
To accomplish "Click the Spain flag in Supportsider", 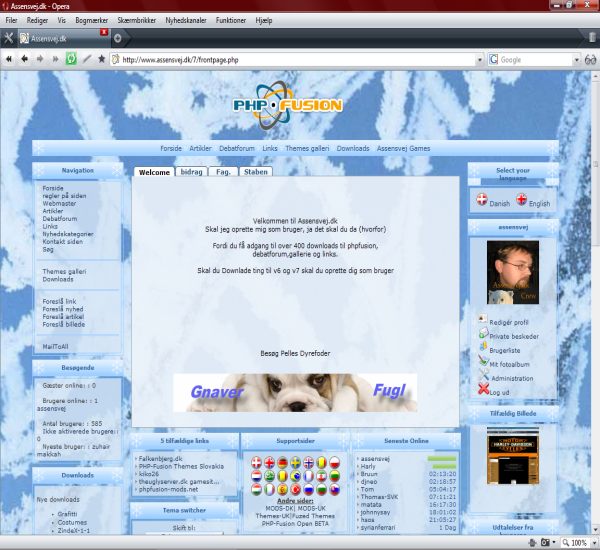I will point(282,489).
